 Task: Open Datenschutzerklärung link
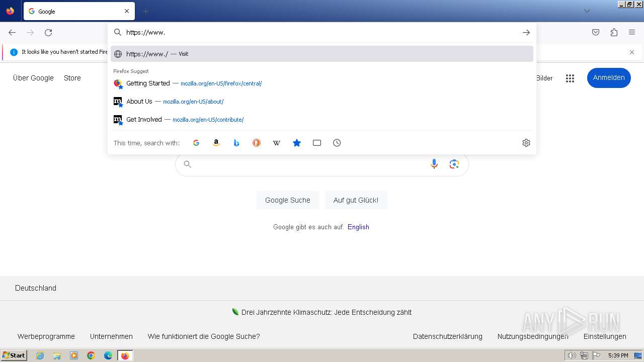point(448,336)
